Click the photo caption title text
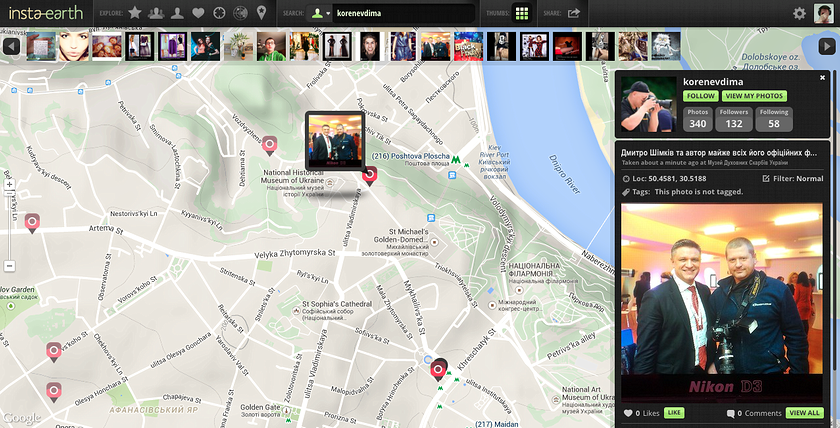840x428 pixels. (x=719, y=152)
